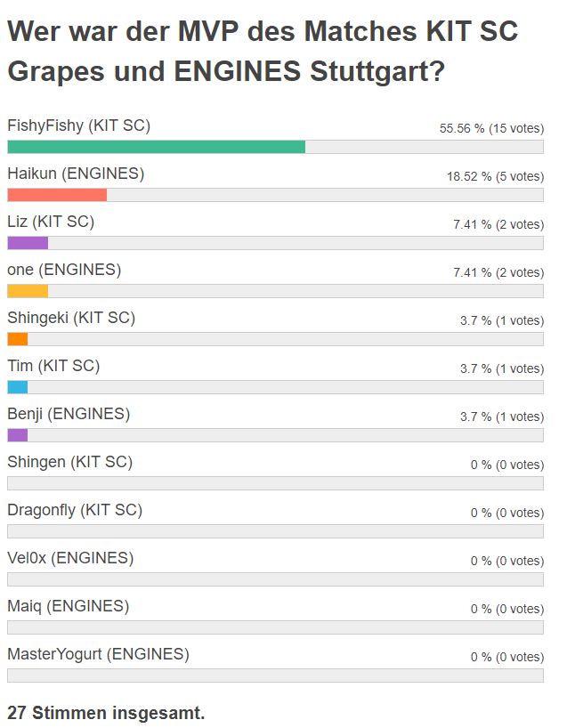This screenshot has height=728, width=567.
Task: Select the Haikun (ENGINES) option label
Action: pos(77,174)
